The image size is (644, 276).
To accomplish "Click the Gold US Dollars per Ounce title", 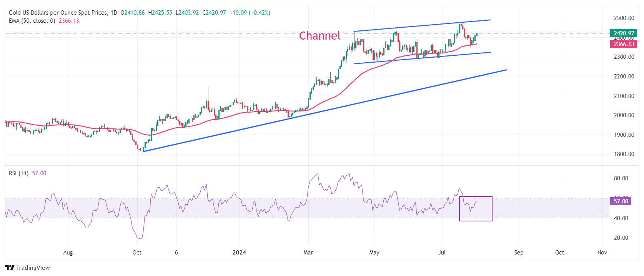I will (58, 13).
